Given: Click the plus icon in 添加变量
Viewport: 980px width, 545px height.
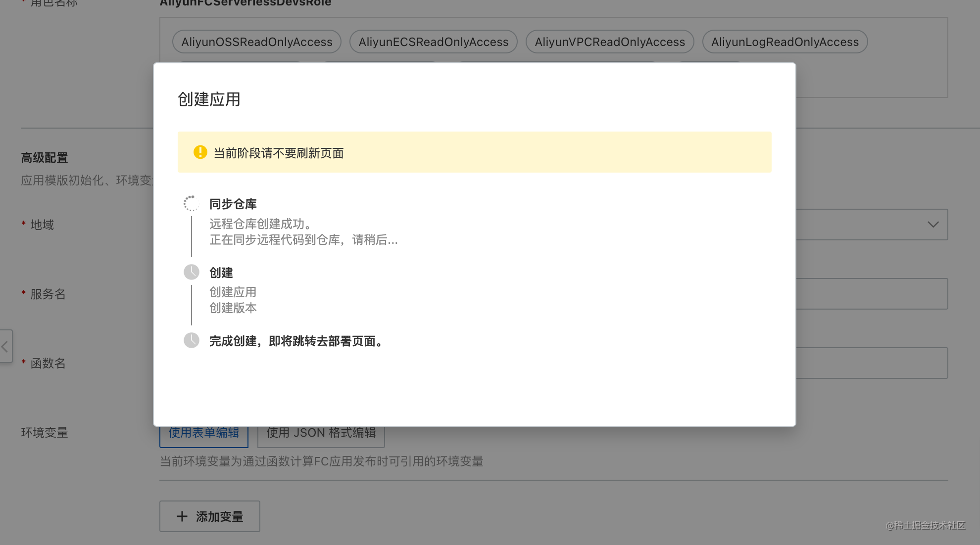Looking at the screenshot, I should click(182, 516).
